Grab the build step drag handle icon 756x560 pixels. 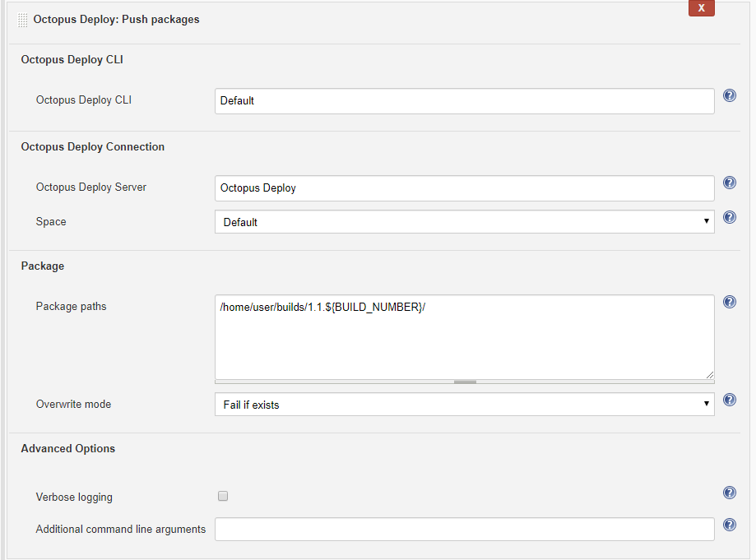click(x=23, y=20)
